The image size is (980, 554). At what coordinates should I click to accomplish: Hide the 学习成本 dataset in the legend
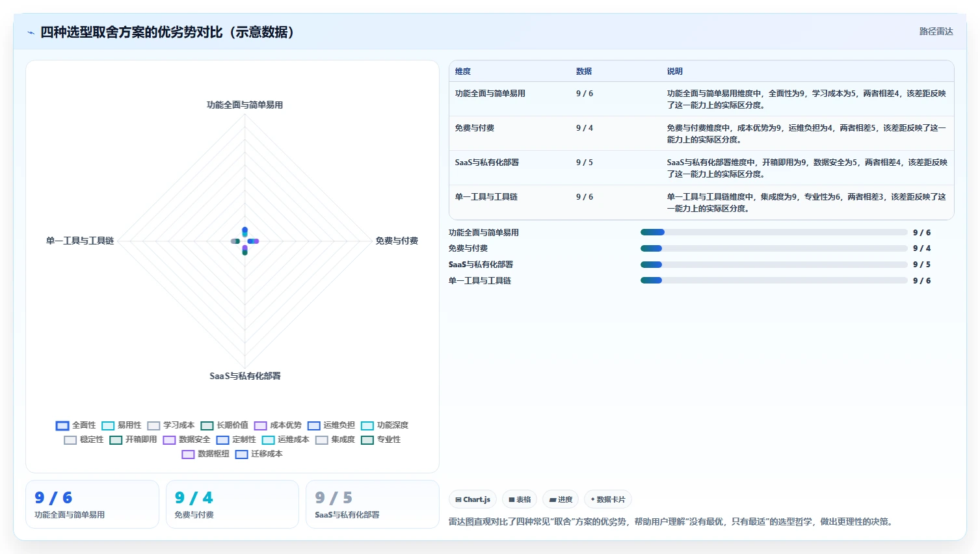pos(171,425)
